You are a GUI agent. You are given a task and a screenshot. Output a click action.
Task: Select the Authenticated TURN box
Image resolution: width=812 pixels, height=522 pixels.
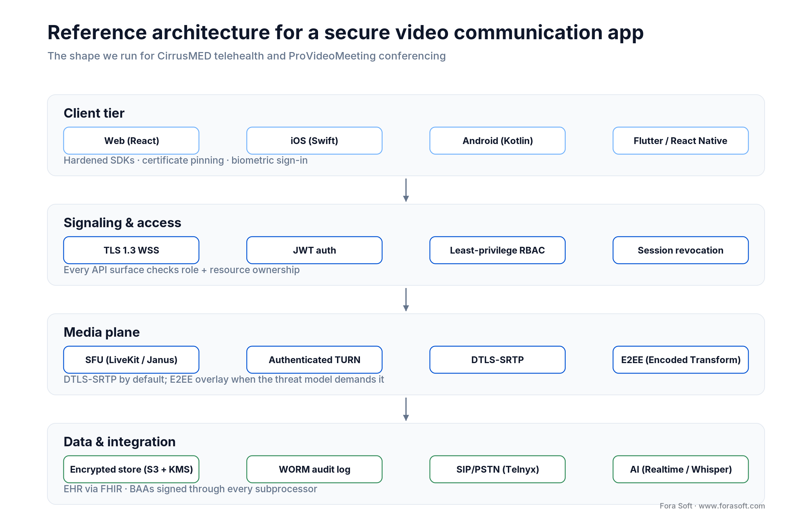tap(314, 360)
